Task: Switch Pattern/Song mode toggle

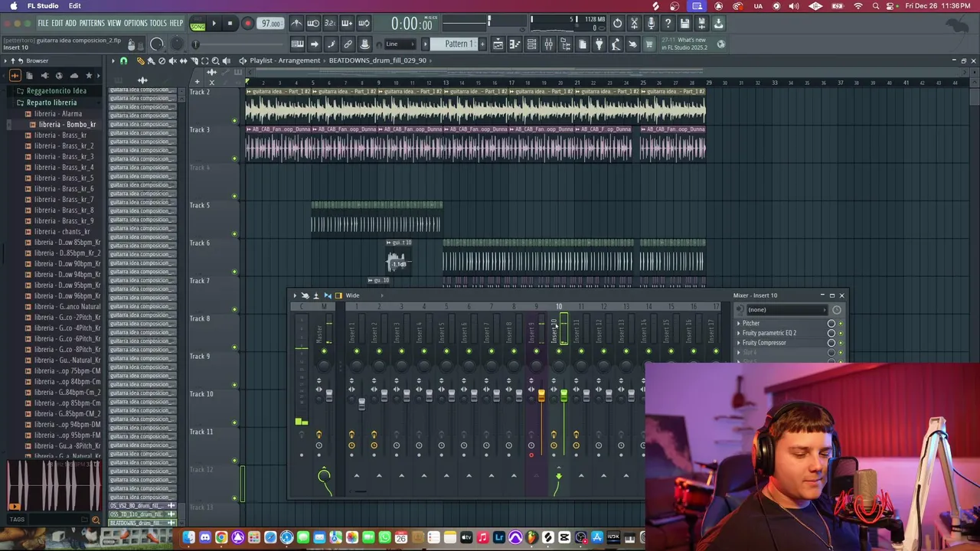Action: coord(198,23)
